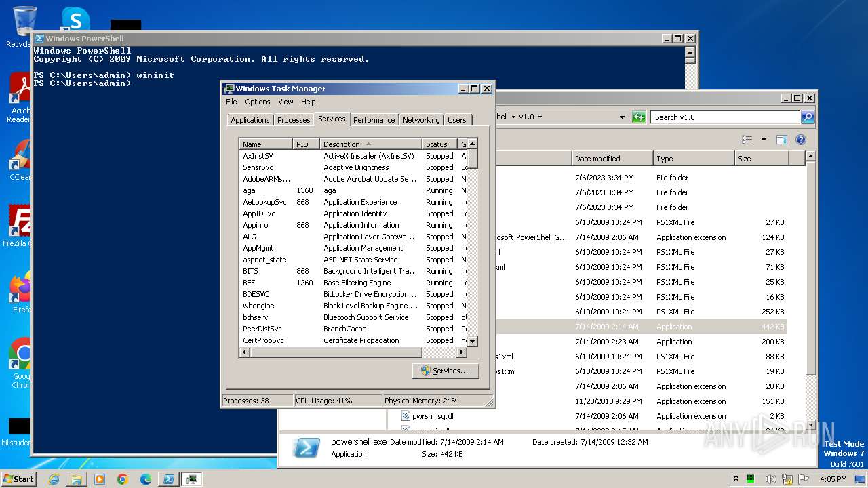This screenshot has width=868, height=488.
Task: Open the clock showing 4:05 PM
Action: click(833, 479)
